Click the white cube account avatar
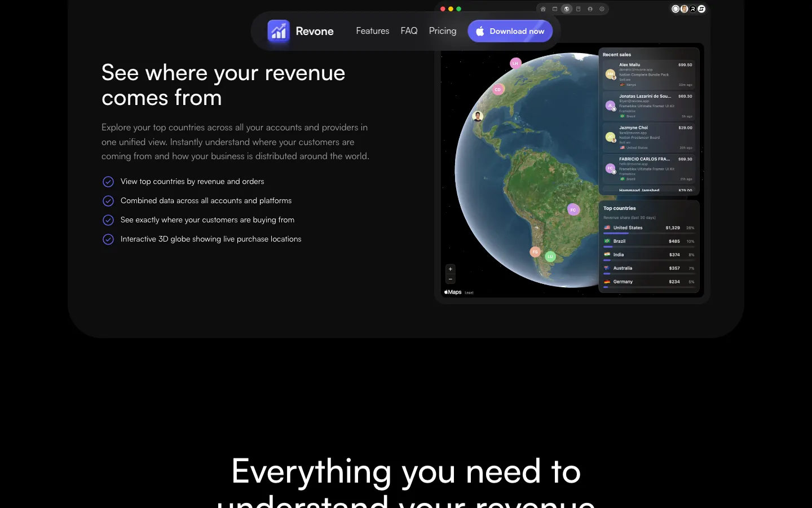812x508 pixels. [676, 9]
